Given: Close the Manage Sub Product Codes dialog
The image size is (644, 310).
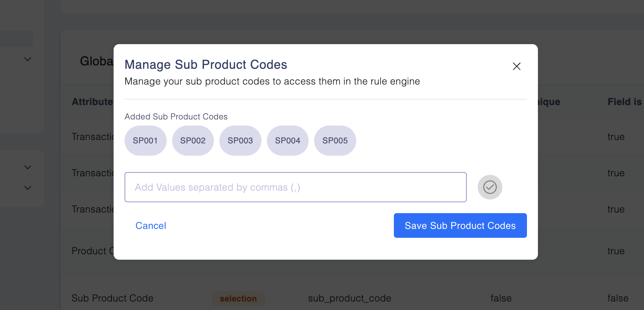Looking at the screenshot, I should [x=516, y=66].
